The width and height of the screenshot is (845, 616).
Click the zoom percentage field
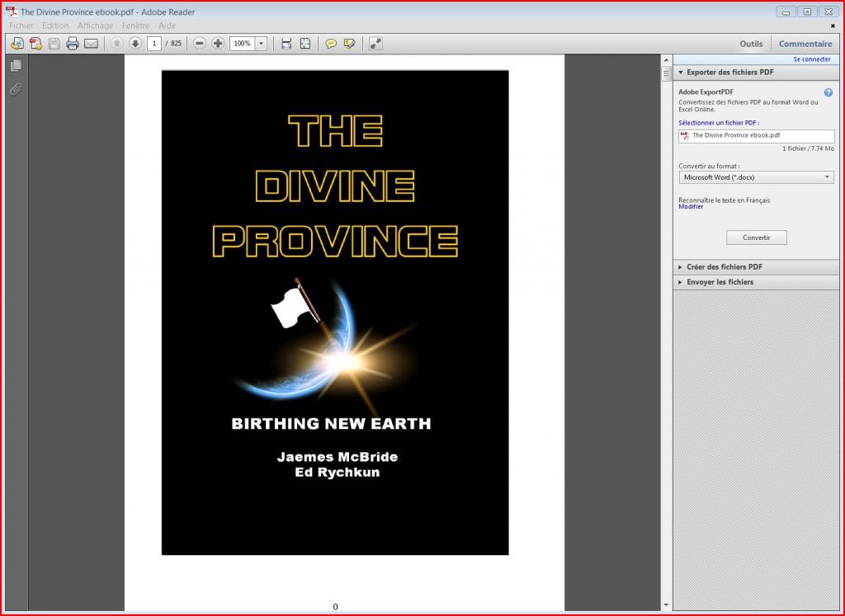point(242,44)
